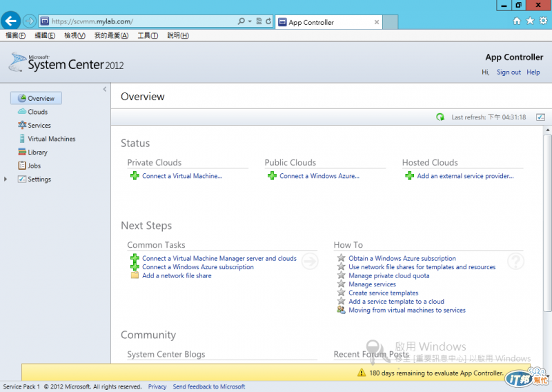
Task: Open Create service templates how-to link
Action: (384, 293)
